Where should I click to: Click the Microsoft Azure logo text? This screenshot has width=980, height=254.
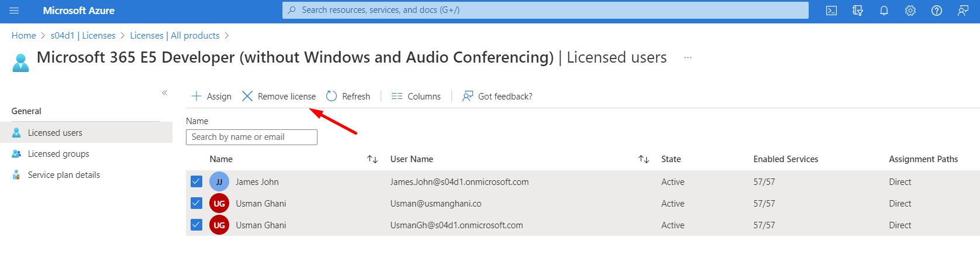click(x=79, y=11)
